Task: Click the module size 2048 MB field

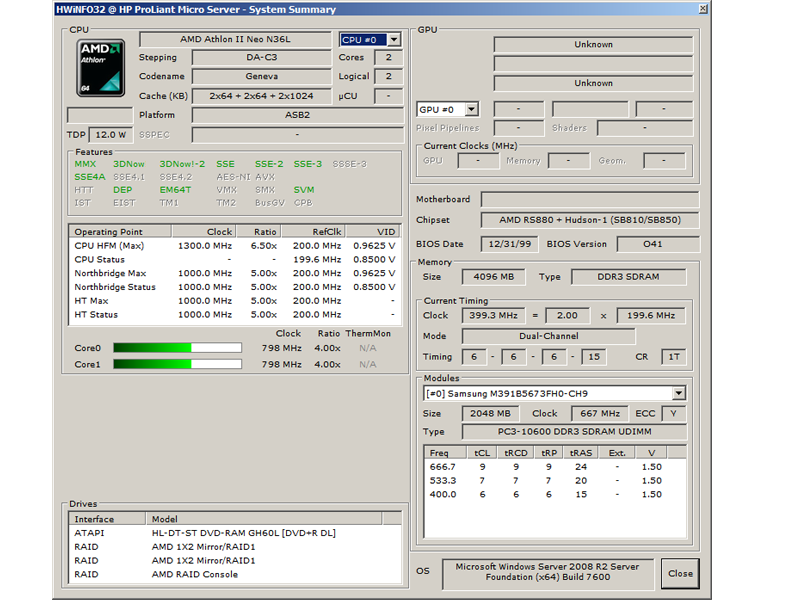Action: click(x=490, y=413)
